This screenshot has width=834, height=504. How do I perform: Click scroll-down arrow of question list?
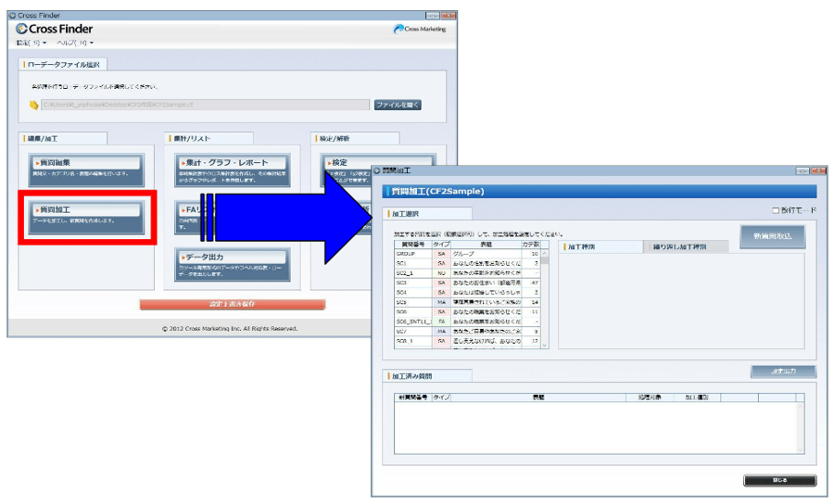click(x=546, y=346)
